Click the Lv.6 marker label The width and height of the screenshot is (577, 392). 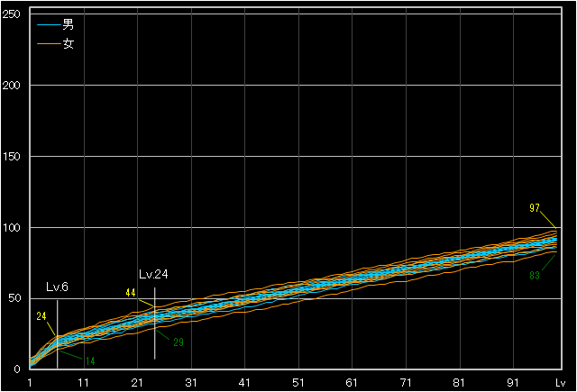(57, 287)
